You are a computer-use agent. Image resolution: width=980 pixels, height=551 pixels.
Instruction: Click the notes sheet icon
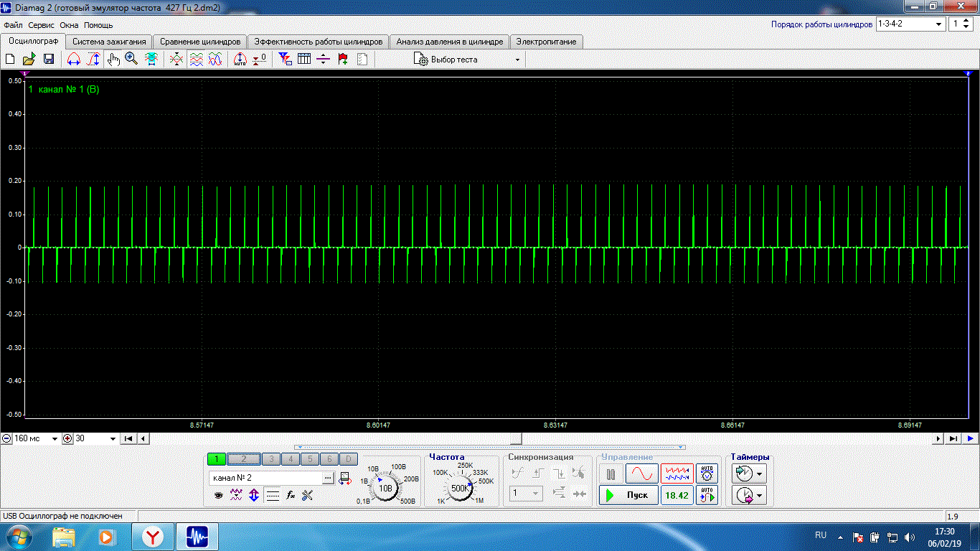click(362, 60)
